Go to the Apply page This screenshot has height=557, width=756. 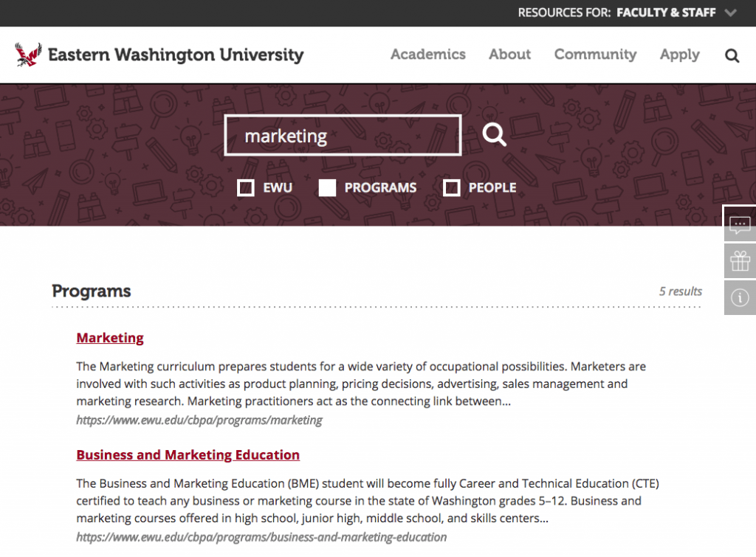tap(679, 55)
